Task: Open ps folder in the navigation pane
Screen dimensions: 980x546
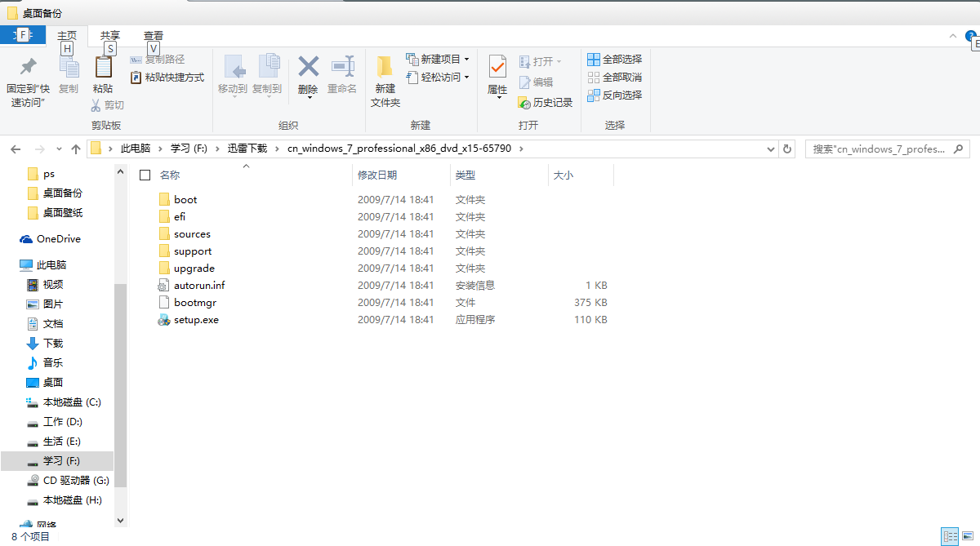Action: [x=49, y=174]
